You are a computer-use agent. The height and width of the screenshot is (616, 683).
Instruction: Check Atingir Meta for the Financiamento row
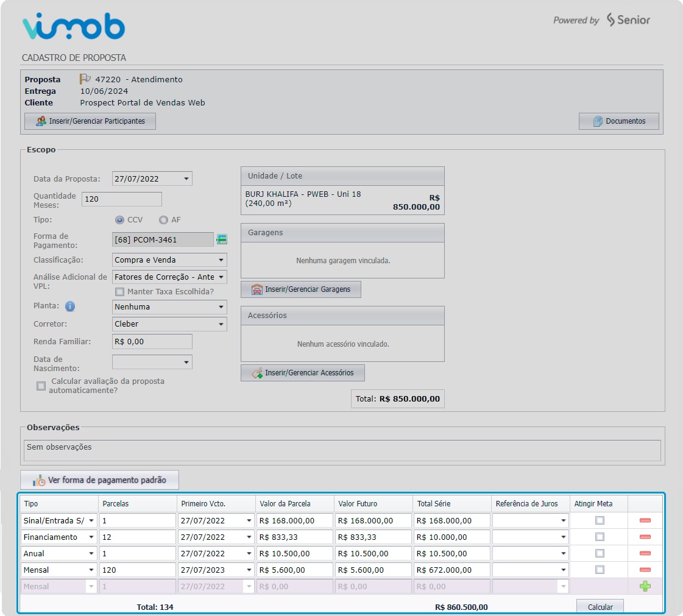600,537
